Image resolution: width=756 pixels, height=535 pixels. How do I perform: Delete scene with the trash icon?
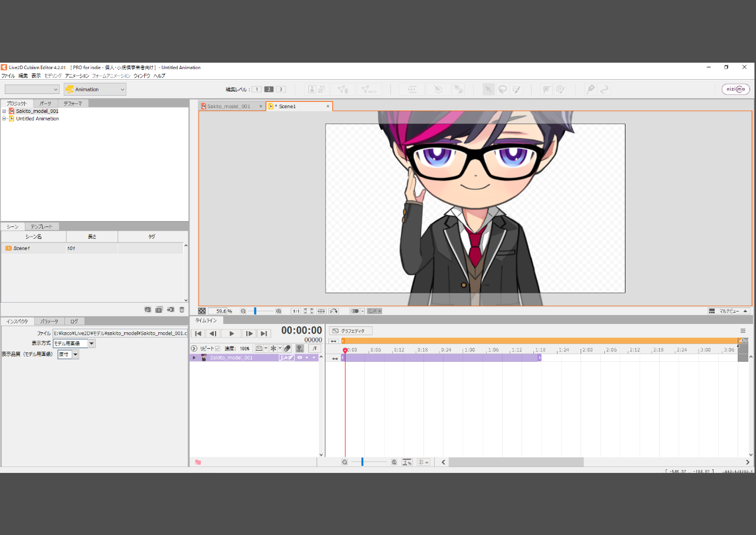(x=182, y=310)
